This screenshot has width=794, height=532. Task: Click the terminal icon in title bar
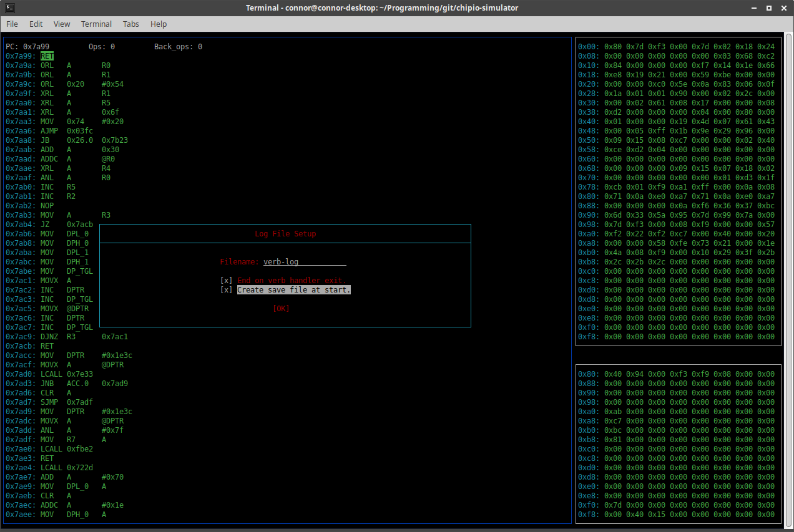9,7
